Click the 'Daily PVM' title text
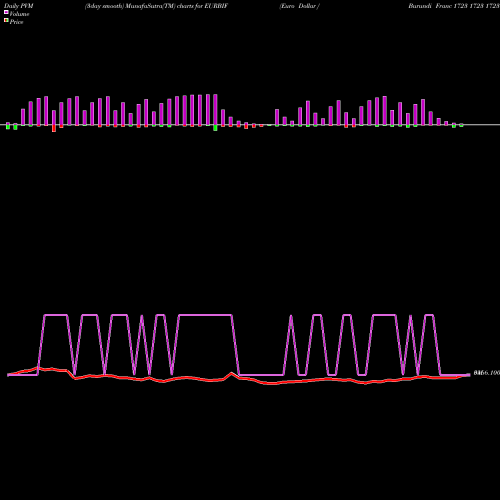This screenshot has width=500, height=500. coord(19,6)
